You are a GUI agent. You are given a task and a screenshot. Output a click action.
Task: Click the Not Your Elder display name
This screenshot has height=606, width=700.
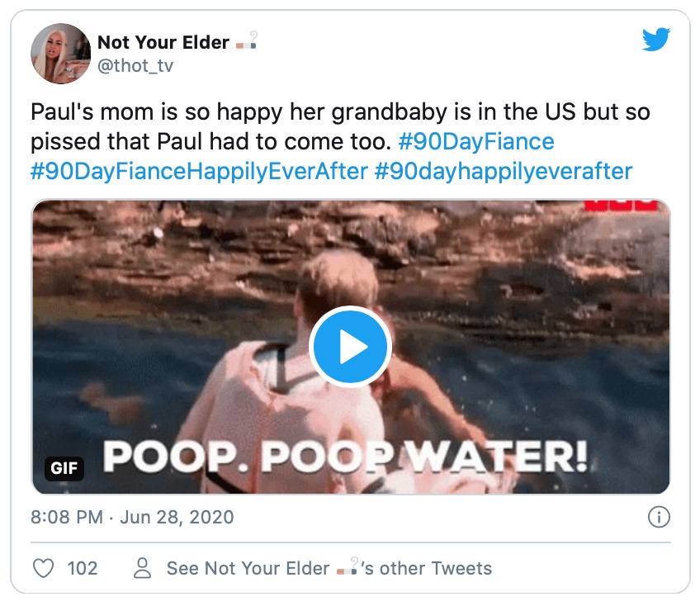click(x=163, y=42)
